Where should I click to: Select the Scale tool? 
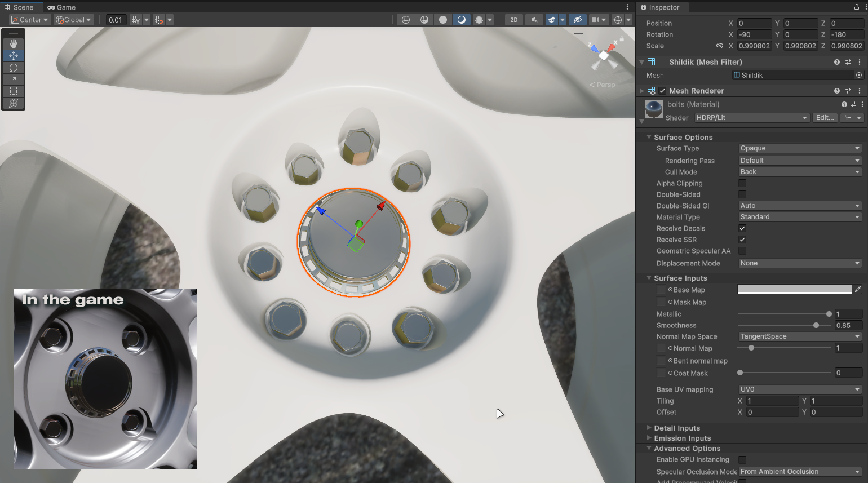[x=14, y=79]
